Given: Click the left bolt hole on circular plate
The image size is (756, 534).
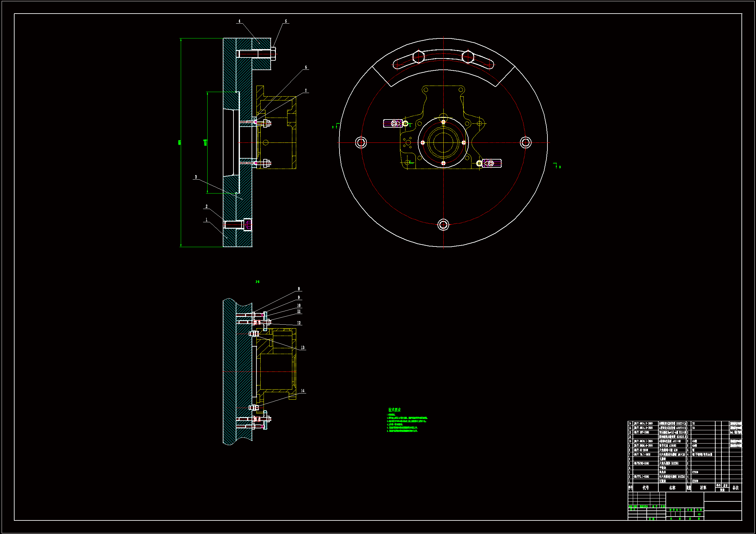Looking at the screenshot, I should tap(361, 142).
